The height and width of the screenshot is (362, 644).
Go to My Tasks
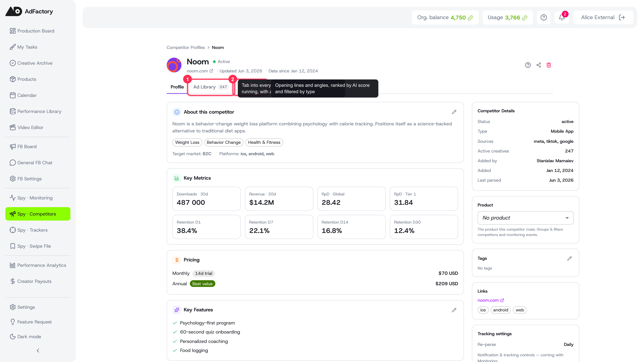coord(38,47)
